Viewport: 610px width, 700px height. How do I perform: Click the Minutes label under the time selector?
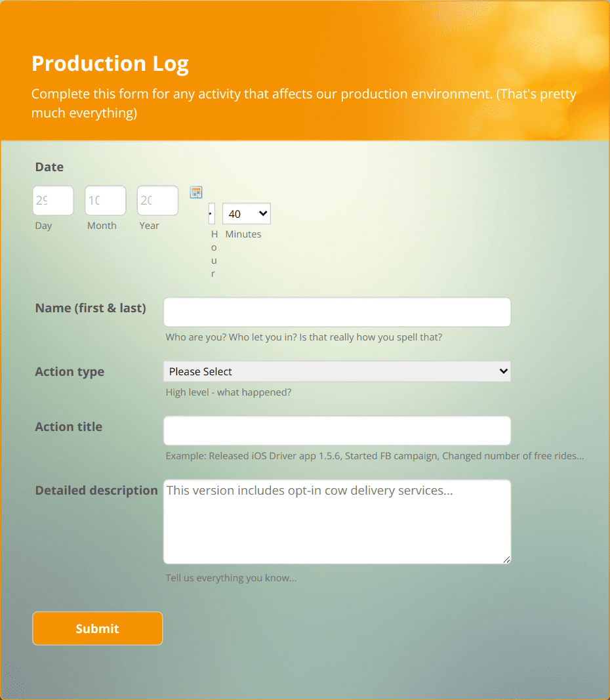click(243, 234)
